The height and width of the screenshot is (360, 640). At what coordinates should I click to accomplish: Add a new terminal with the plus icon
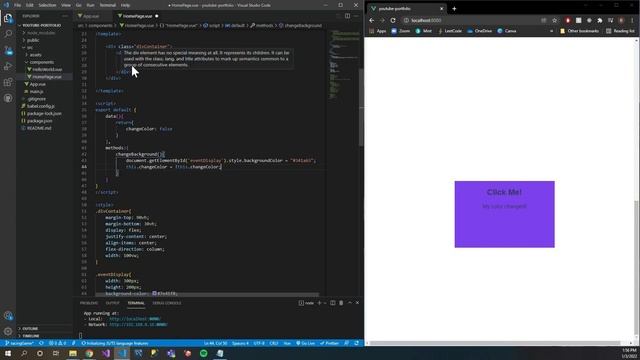[x=319, y=303]
